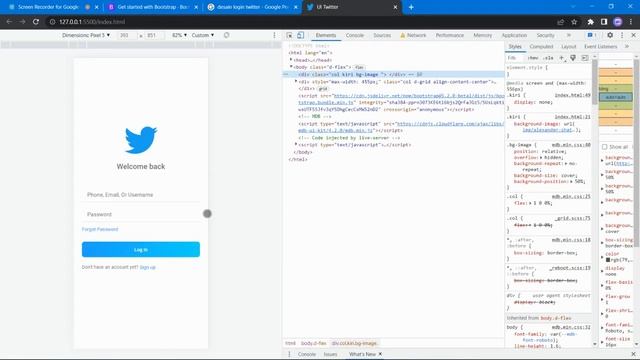
Task: Open DevTools customize three-dot menu
Action: coord(622,36)
